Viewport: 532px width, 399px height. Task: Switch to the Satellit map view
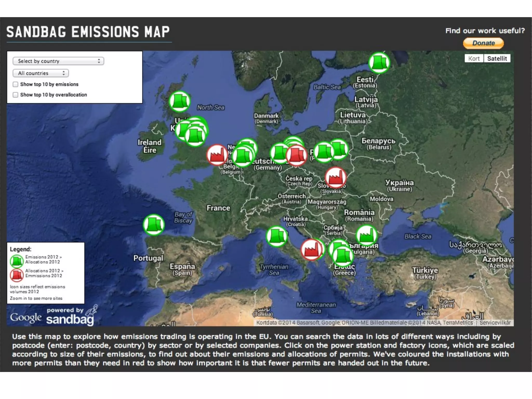[497, 58]
